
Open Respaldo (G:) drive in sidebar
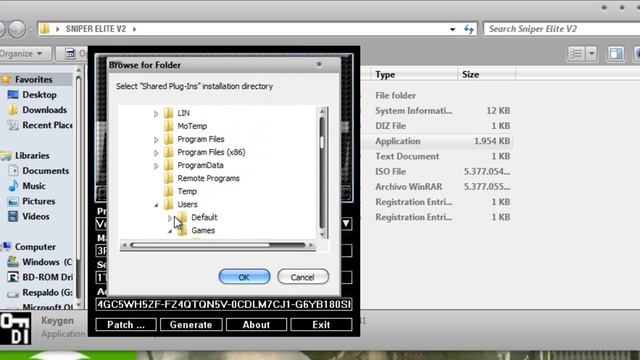click(47, 293)
